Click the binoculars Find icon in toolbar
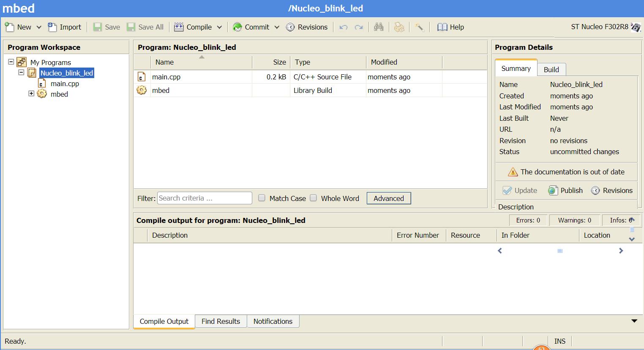 [x=379, y=27]
